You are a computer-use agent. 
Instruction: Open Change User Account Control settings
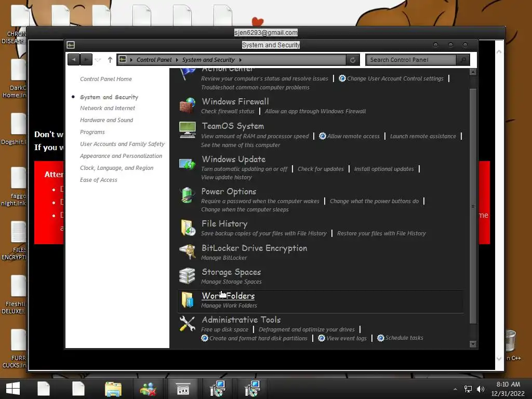395,79
